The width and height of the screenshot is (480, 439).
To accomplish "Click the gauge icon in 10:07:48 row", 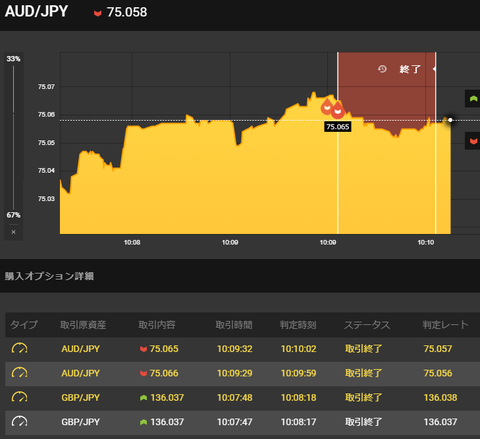I will [19, 397].
